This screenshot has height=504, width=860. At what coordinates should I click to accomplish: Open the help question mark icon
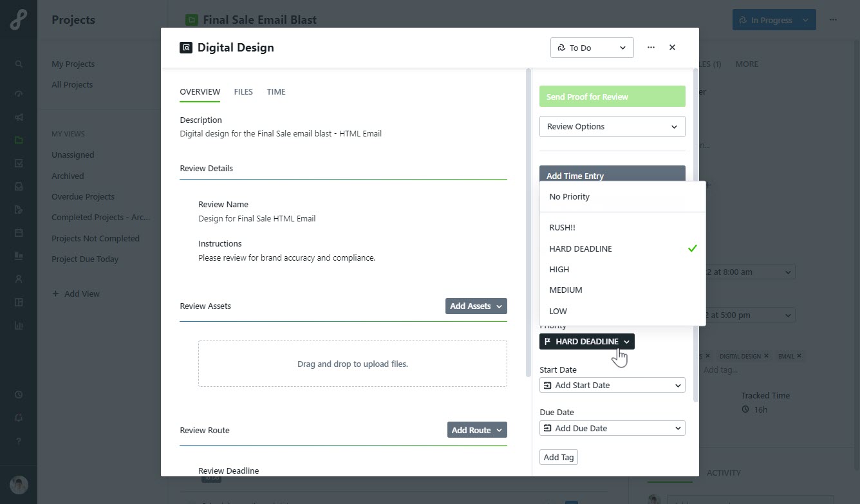[19, 441]
